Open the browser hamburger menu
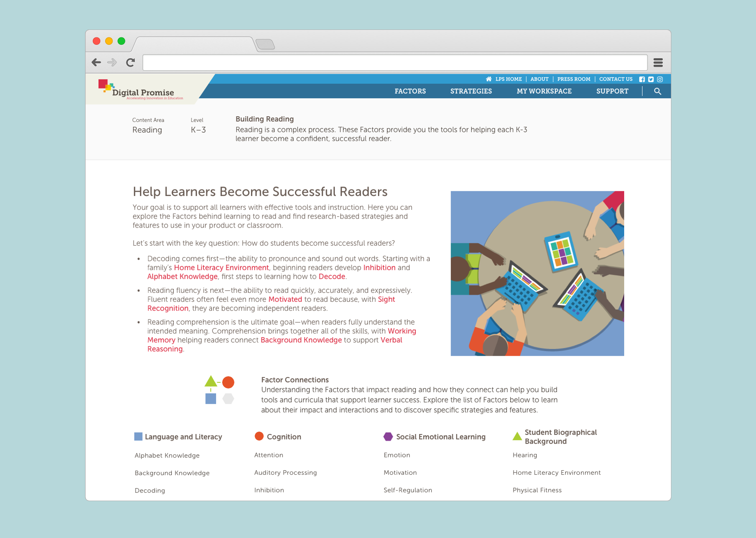Viewport: 756px width, 538px height. tap(658, 62)
